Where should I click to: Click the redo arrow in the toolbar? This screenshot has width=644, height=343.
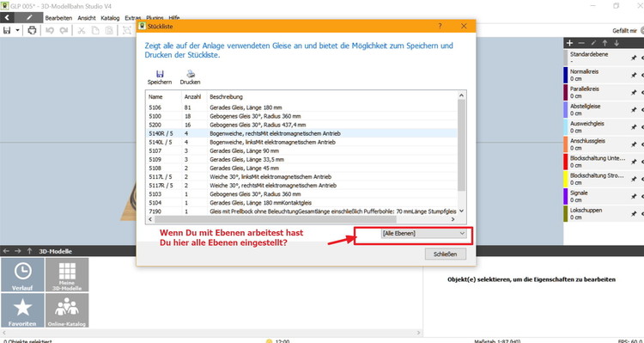tap(64, 30)
